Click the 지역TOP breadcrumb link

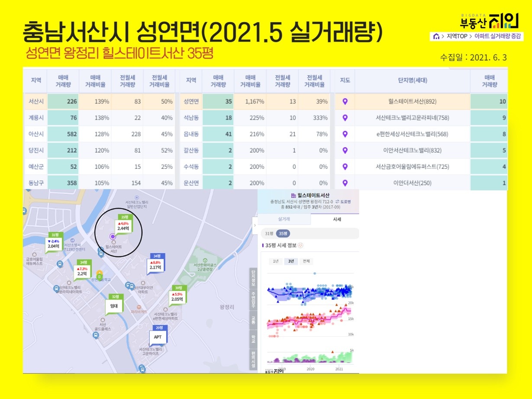coord(457,36)
